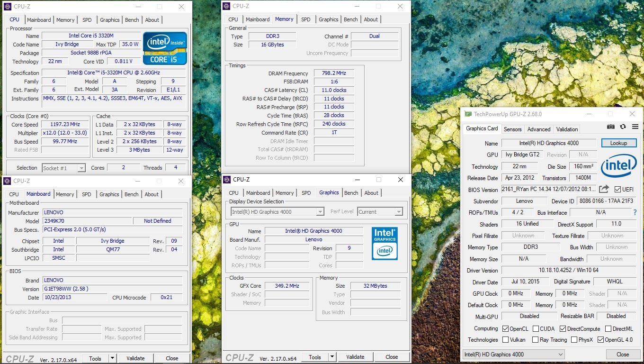
Task: Click the GPU-Z Shaders '16 Unified' field
Action: (528, 224)
